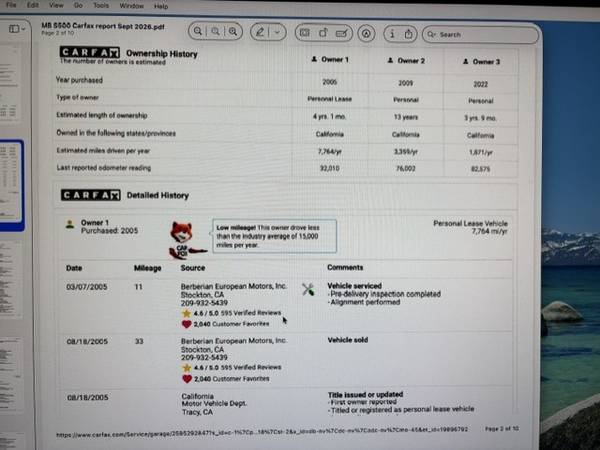Click the date 03/07/2005
The image size is (600, 450).
(86, 287)
